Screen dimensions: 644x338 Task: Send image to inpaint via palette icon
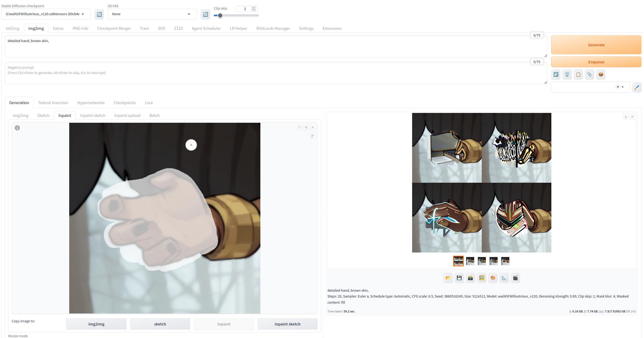493,278
